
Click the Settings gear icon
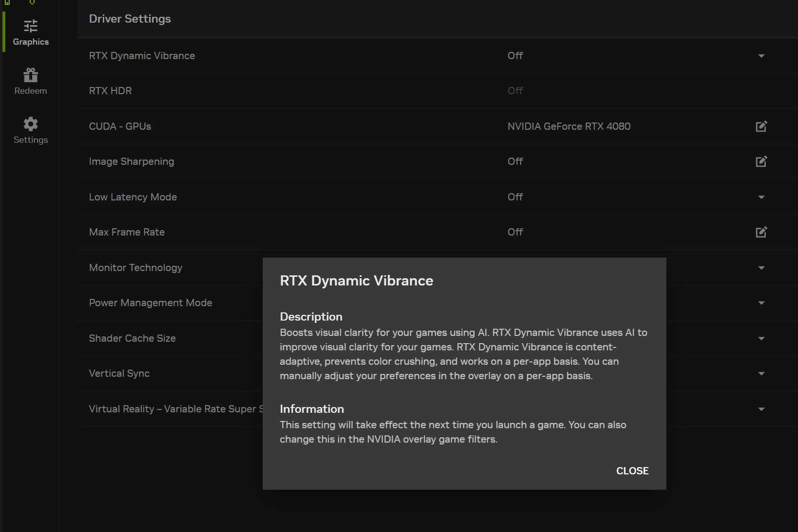30,124
